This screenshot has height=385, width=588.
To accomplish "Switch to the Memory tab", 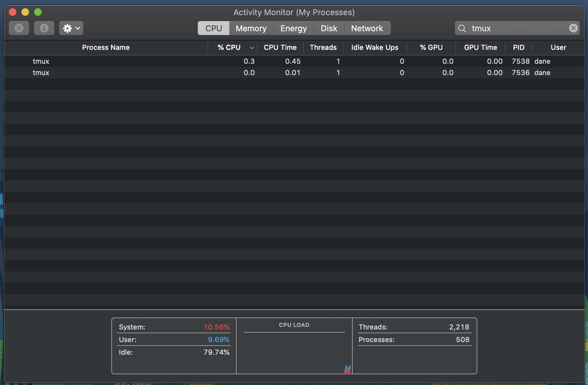I will pyautogui.click(x=251, y=28).
